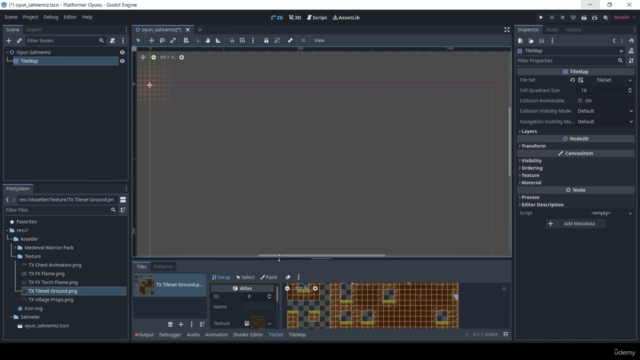Select TX Village Props.png file
Image resolution: width=640 pixels, height=360 pixels.
click(x=51, y=300)
